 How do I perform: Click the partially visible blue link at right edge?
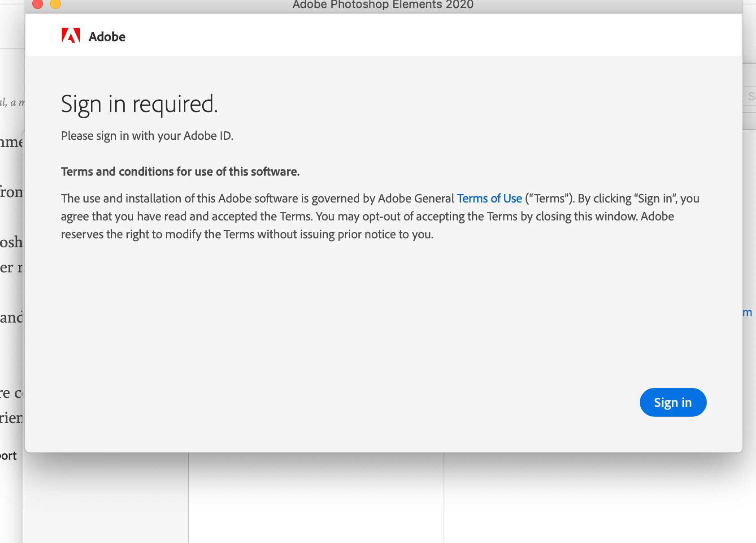747,312
